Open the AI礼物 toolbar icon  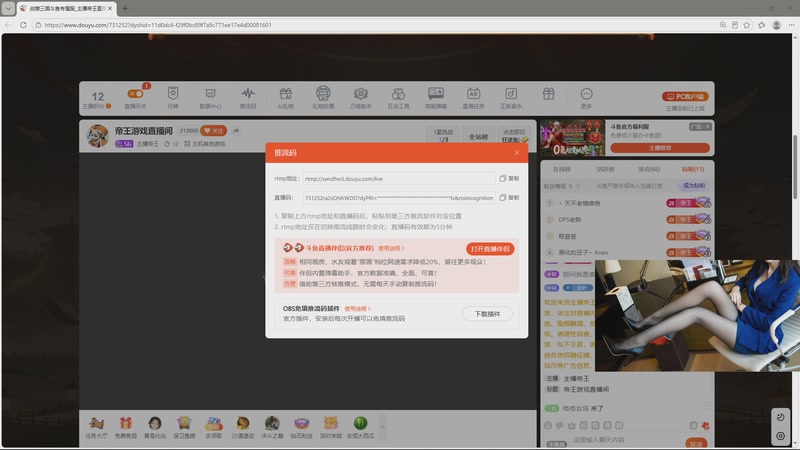(x=286, y=97)
